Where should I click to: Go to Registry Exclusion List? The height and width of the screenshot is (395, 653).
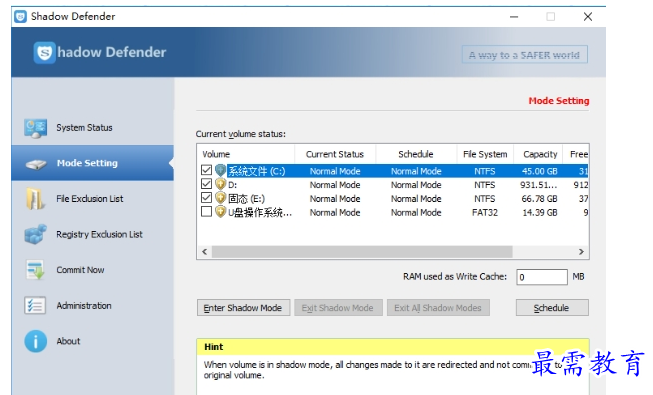(x=92, y=234)
